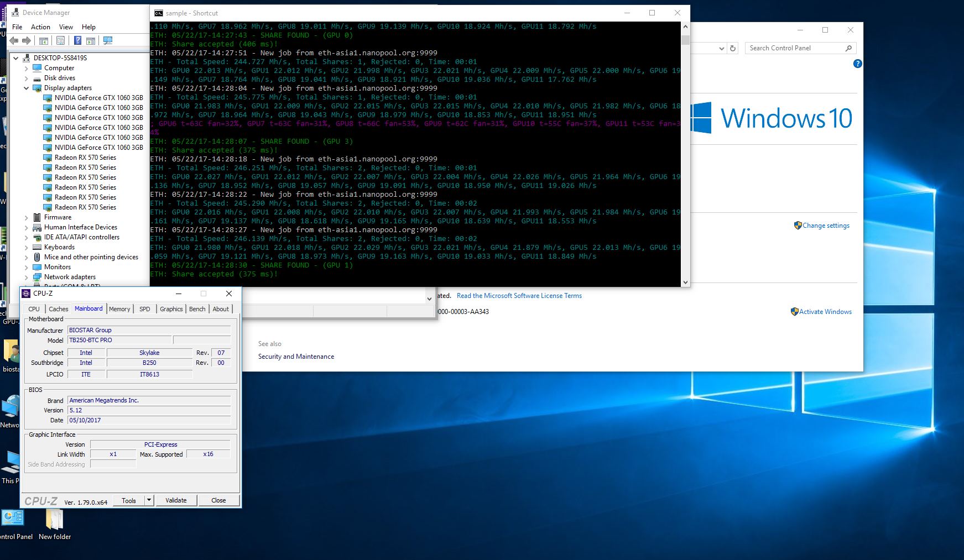Click the refresh icon in Control Panel address bar
The image size is (964, 560).
(x=733, y=48)
